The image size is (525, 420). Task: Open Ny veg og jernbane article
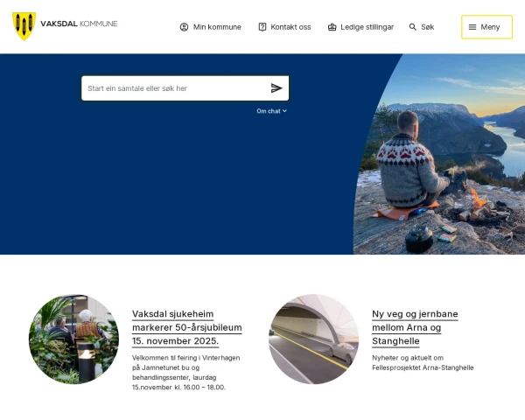(415, 327)
